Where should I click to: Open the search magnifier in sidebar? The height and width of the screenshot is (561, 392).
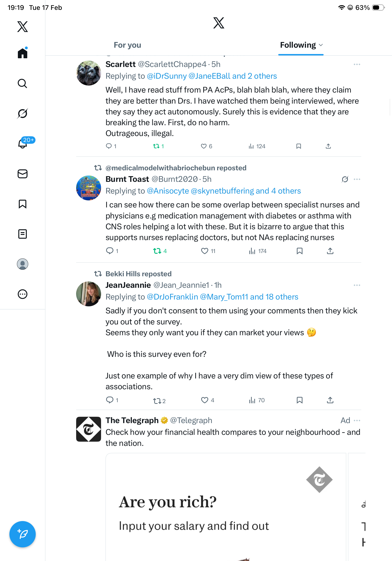click(x=23, y=83)
